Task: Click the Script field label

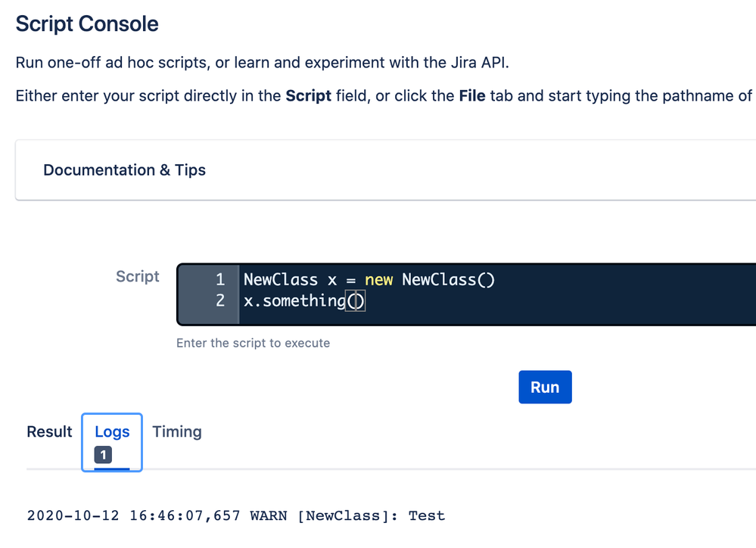Action: pos(138,276)
